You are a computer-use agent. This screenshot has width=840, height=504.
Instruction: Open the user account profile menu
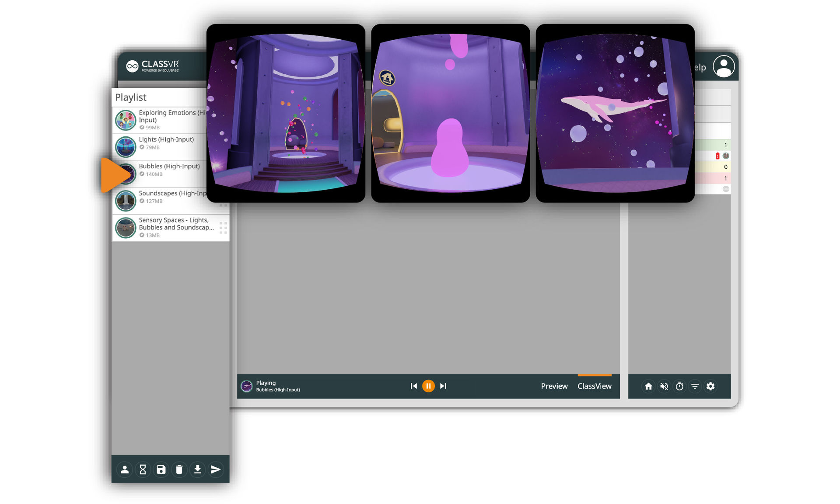point(724,66)
